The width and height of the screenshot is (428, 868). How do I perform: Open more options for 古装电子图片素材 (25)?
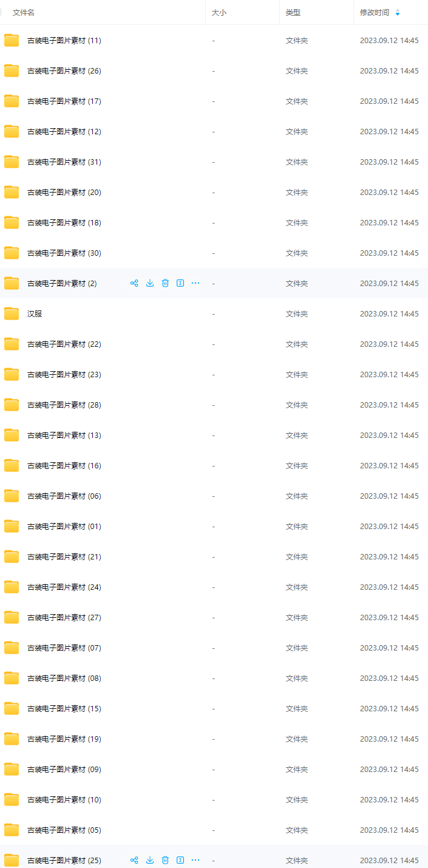pyautogui.click(x=195, y=860)
